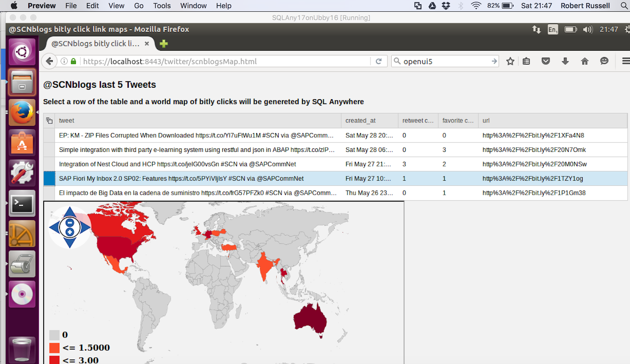
Task: Pan the map downward
Action: 70,242
